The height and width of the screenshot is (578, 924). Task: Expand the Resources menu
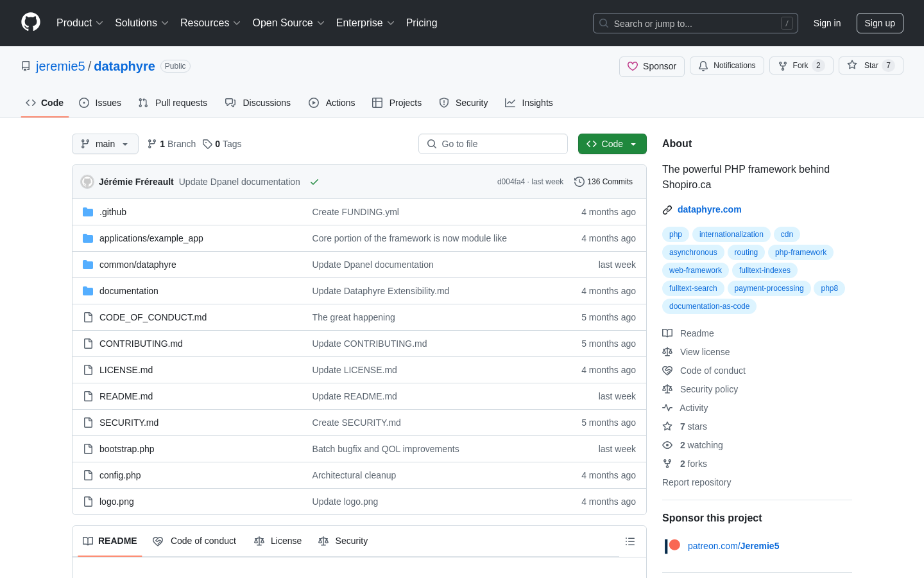210,22
